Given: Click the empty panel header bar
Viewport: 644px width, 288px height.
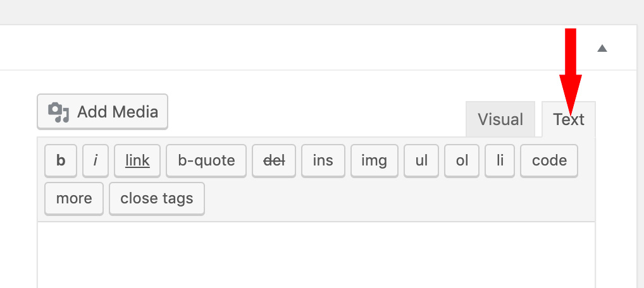Looking at the screenshot, I should pos(285,49).
